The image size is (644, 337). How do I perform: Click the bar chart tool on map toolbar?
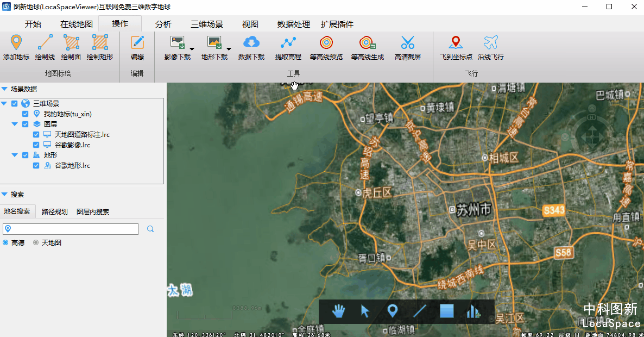473,311
